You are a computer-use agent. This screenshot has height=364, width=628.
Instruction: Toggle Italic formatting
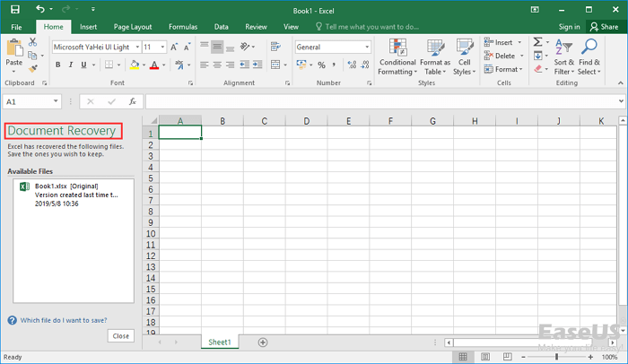point(71,65)
